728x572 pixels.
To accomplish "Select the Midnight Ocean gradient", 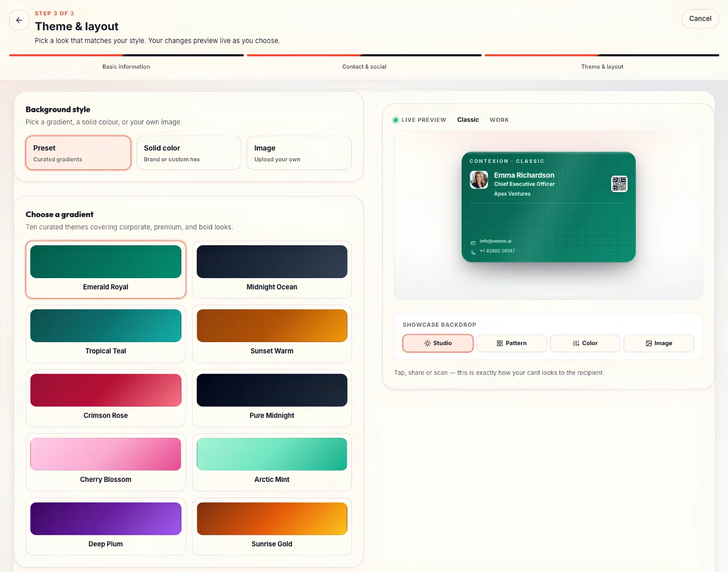I will click(x=272, y=269).
